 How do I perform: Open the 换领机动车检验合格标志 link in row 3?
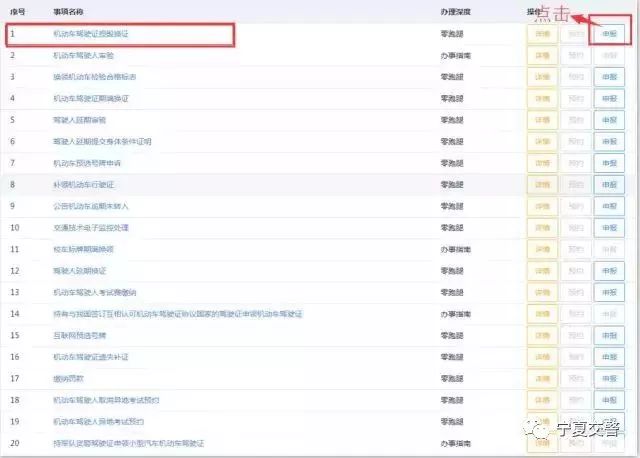coord(95,77)
